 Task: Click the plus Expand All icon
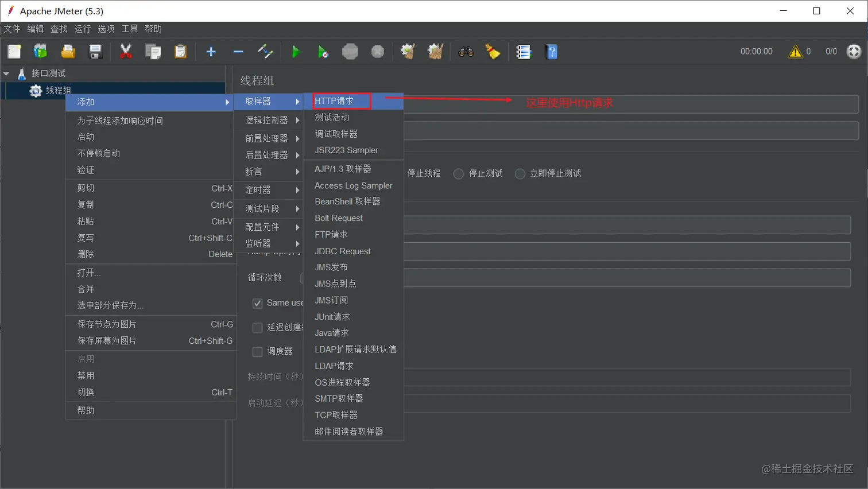[x=211, y=52]
